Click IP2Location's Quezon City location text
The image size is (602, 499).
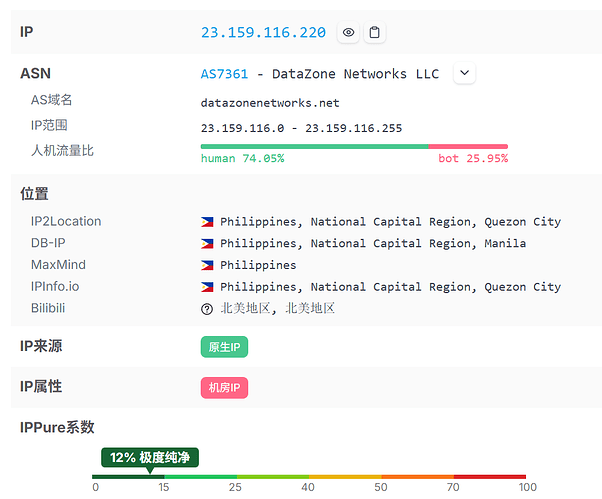(x=390, y=222)
